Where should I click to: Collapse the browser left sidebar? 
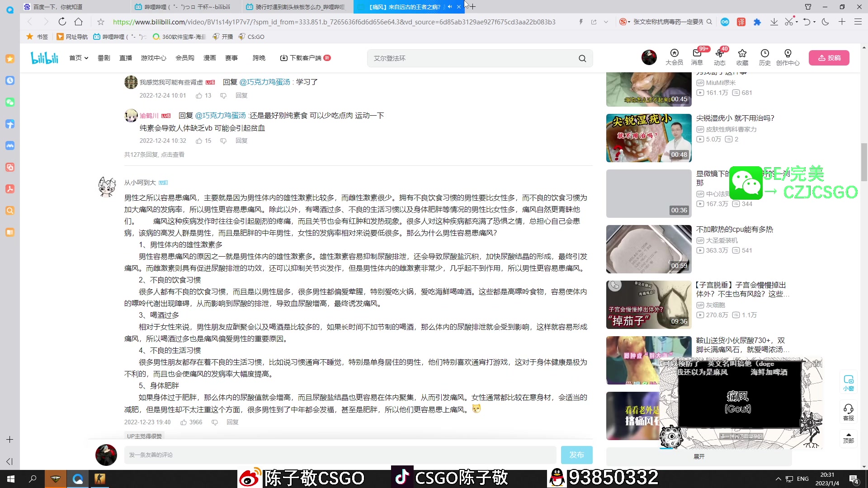(x=9, y=461)
